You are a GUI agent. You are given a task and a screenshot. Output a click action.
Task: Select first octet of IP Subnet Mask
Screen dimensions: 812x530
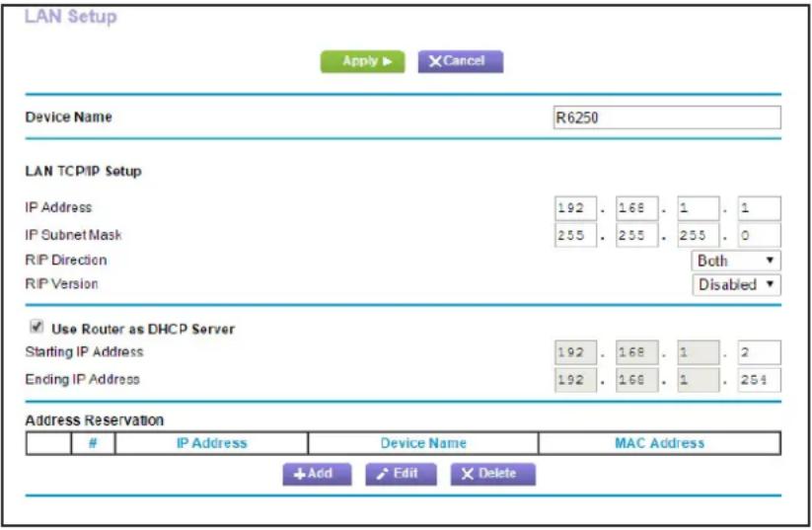pyautogui.click(x=575, y=235)
